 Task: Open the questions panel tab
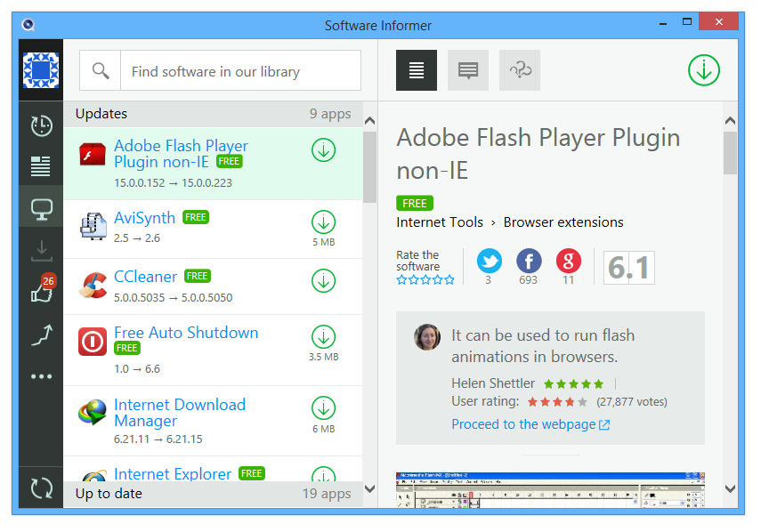[519, 69]
